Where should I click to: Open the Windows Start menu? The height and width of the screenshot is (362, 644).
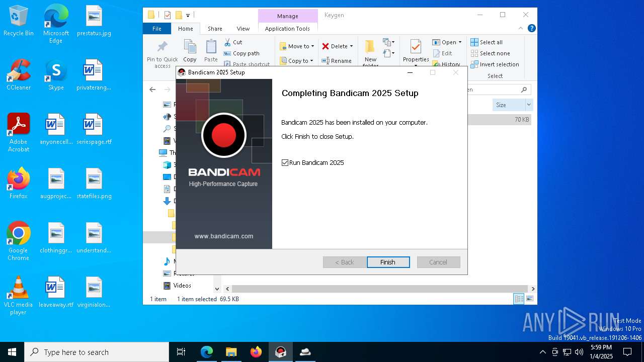coord(12,352)
